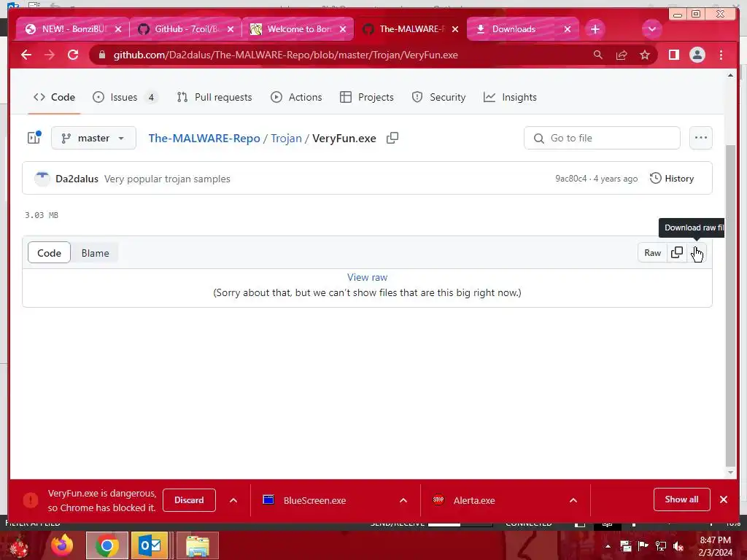Click the zoom magnifier icon in the address bar
The image size is (747, 560).
[x=598, y=55]
